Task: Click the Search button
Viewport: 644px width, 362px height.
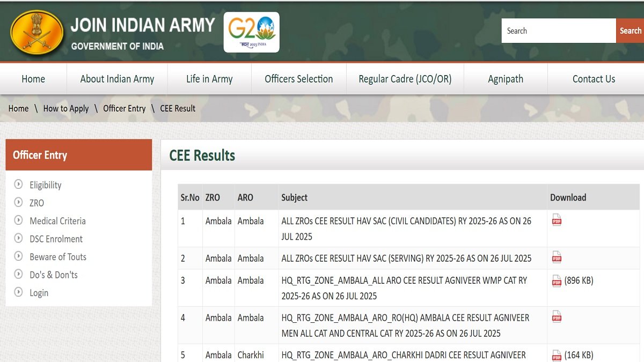Action: 630,31
